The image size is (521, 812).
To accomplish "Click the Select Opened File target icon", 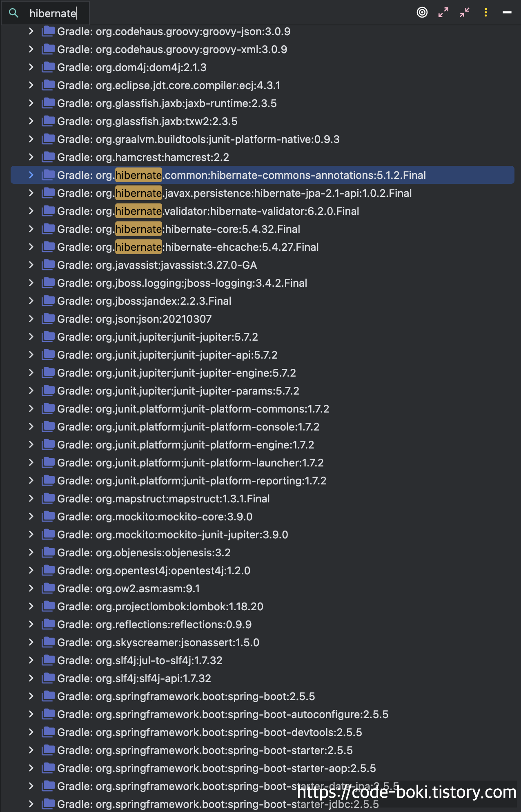I will (422, 12).
